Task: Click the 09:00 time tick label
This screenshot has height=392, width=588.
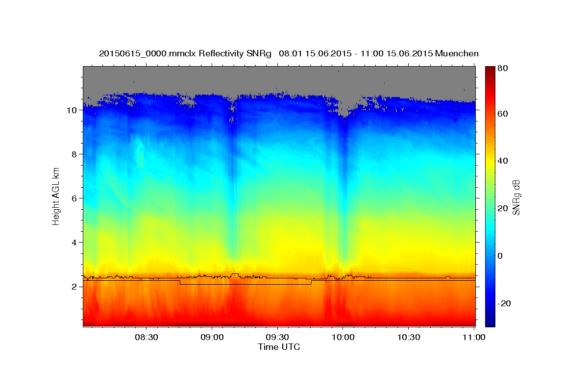Action: click(212, 338)
